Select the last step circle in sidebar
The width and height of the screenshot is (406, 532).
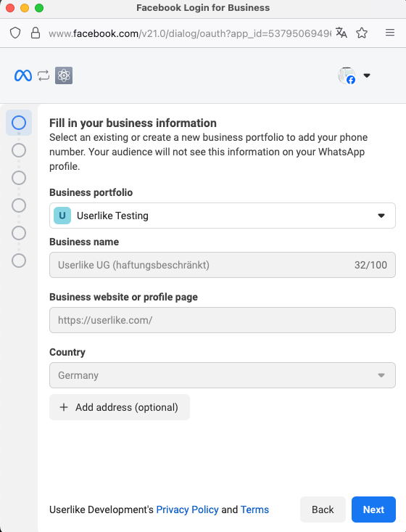19,261
